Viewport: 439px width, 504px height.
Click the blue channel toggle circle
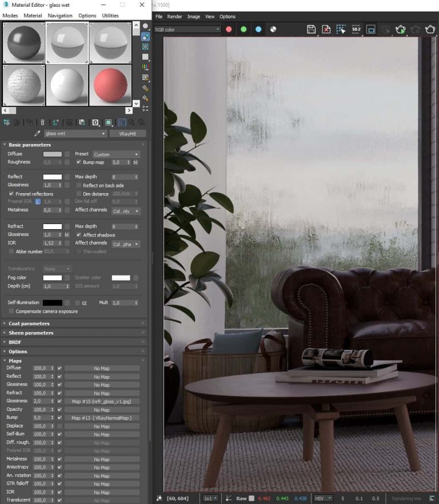(x=258, y=29)
